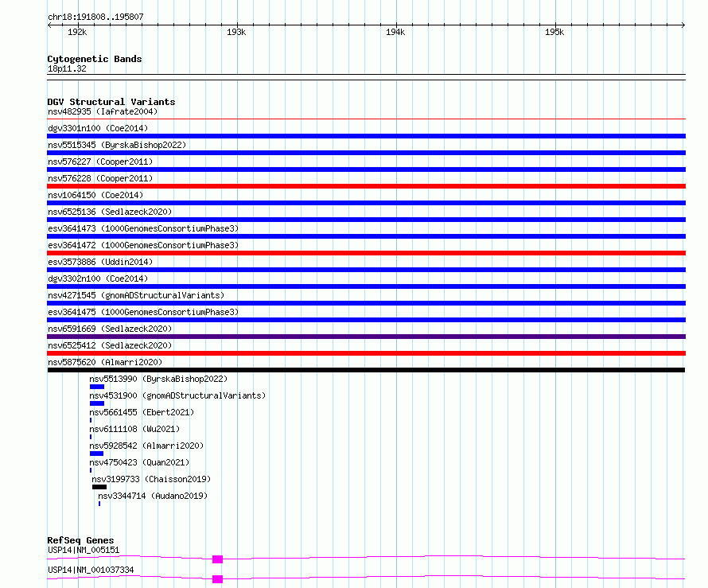The width and height of the screenshot is (708, 588).
Task: Click the ruler's left arrow end
Action: click(49, 25)
